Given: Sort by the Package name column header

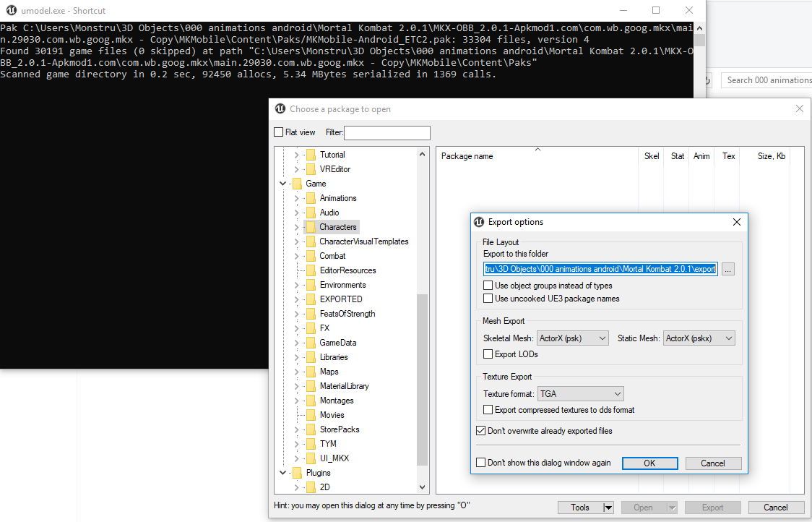Looking at the screenshot, I should pos(537,156).
